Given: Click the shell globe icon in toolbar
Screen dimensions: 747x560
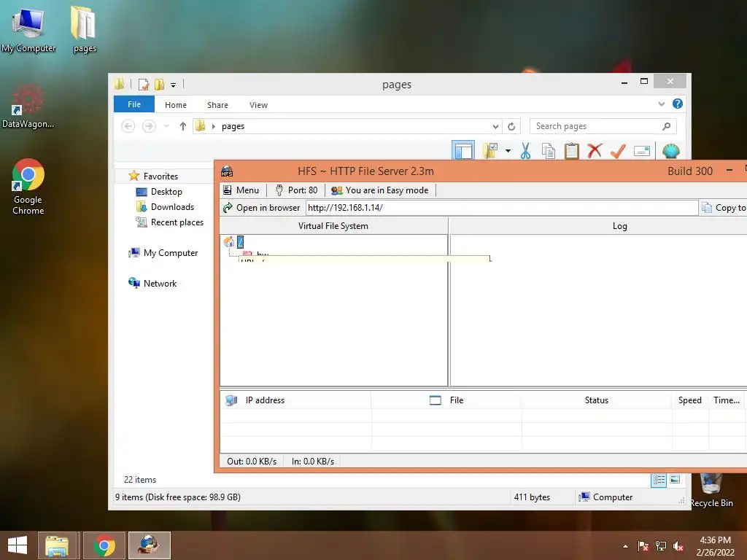Looking at the screenshot, I should [x=671, y=151].
